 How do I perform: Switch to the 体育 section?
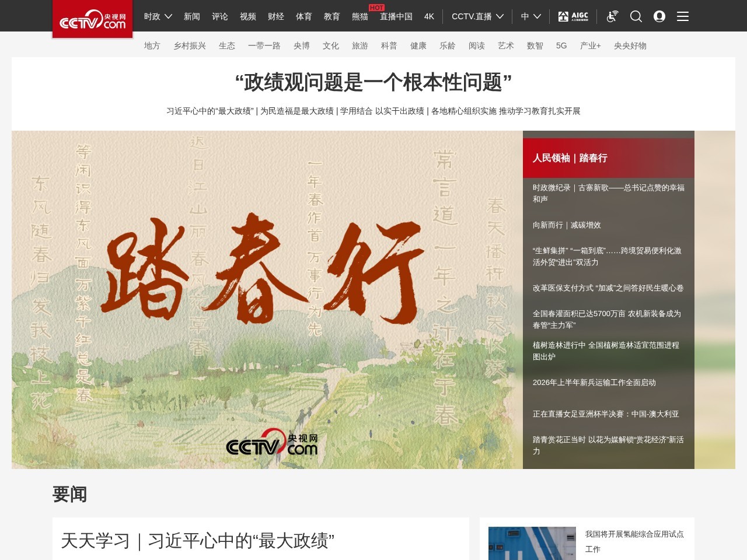pyautogui.click(x=304, y=16)
